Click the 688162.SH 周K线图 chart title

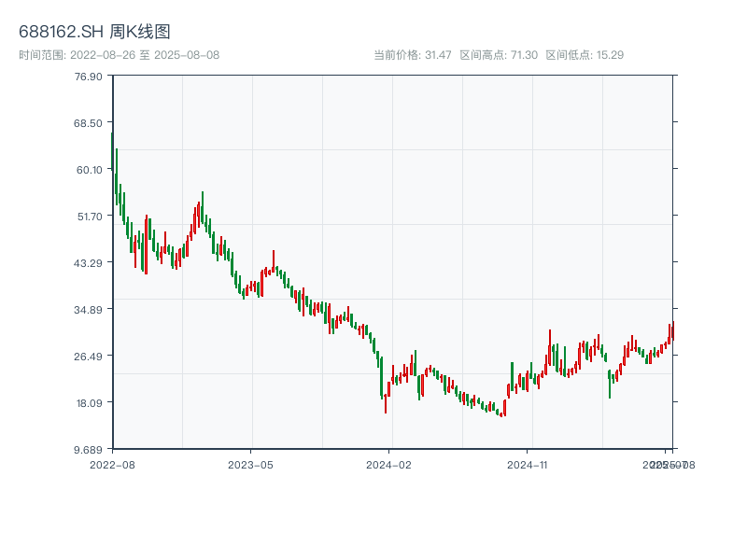tap(94, 32)
